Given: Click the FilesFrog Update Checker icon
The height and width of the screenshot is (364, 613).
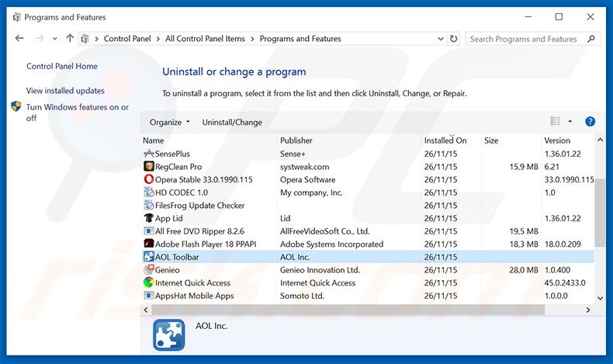Looking at the screenshot, I should 148,205.
